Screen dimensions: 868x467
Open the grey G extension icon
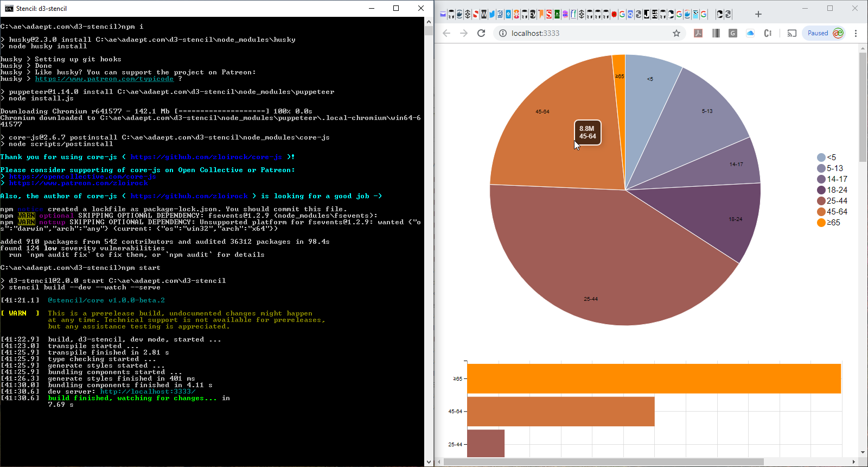[x=733, y=33]
